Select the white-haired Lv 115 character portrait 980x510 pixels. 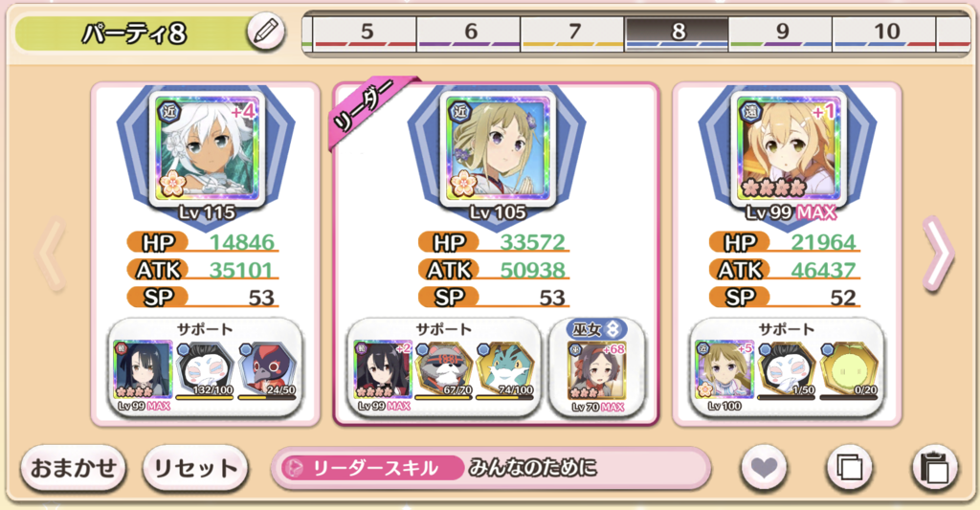(207, 148)
